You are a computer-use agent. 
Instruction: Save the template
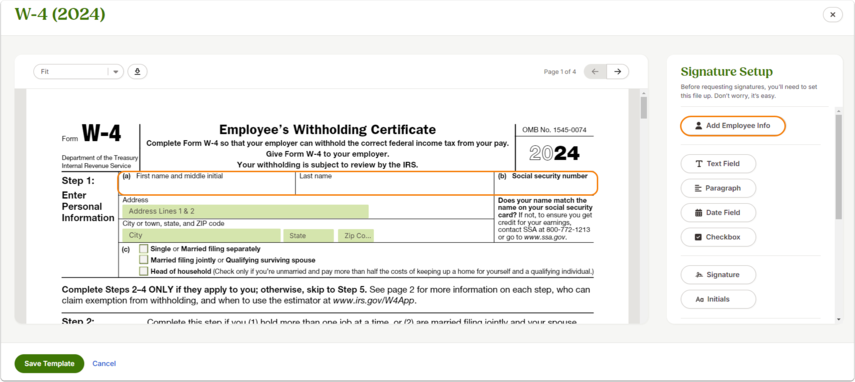(49, 363)
